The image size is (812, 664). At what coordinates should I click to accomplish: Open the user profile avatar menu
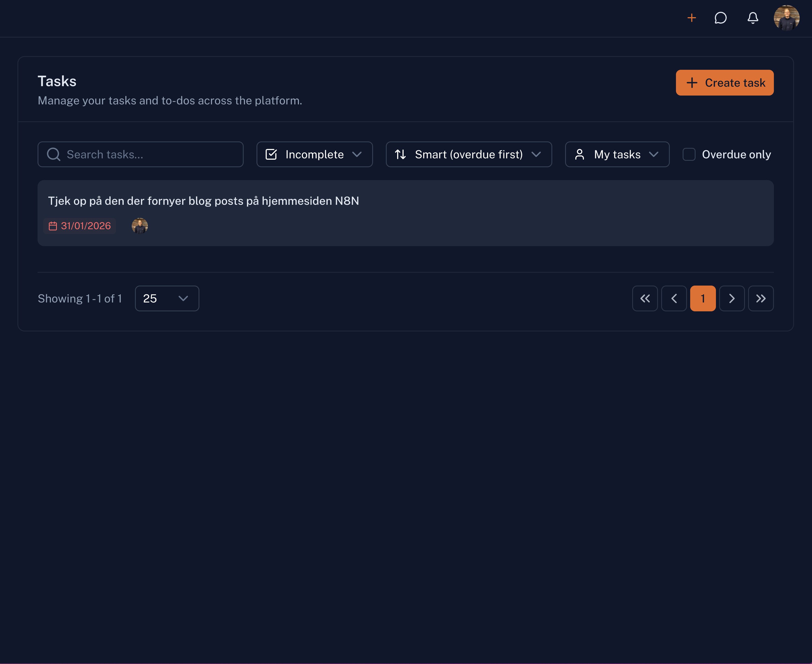coord(787,18)
